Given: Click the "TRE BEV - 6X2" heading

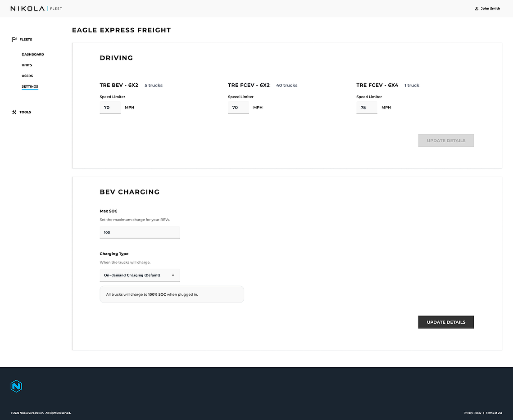Looking at the screenshot, I should click(x=119, y=85).
